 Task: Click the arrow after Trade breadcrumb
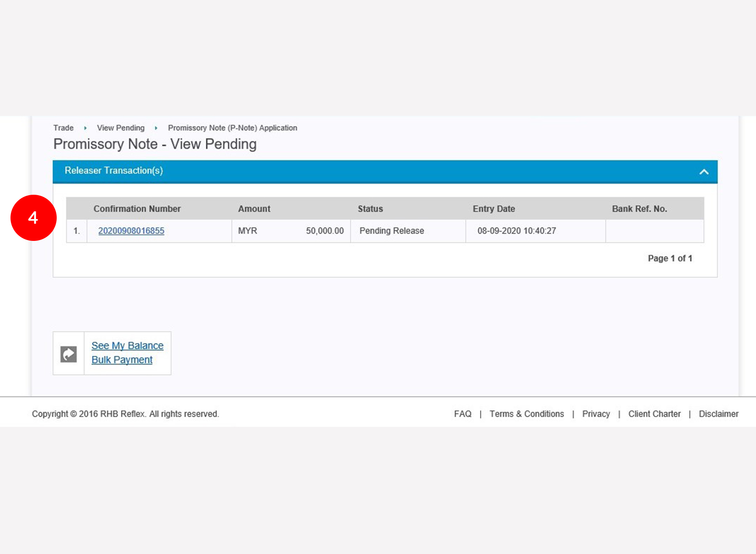[85, 128]
